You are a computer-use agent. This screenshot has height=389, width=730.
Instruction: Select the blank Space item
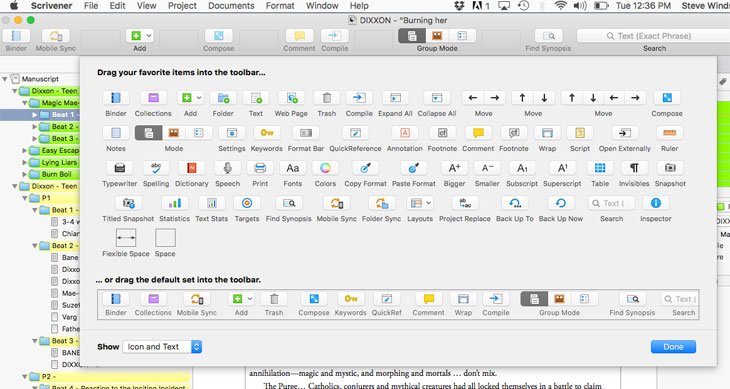(x=165, y=238)
